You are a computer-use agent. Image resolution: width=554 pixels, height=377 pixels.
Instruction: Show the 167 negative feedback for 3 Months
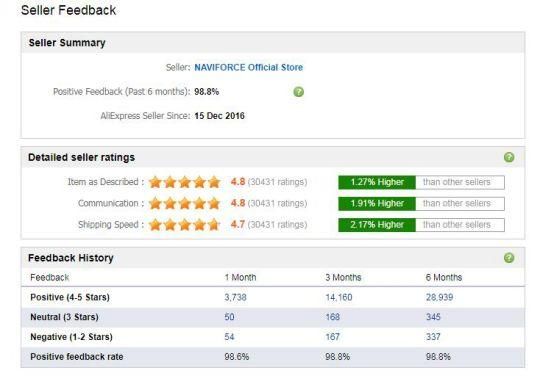tap(332, 337)
